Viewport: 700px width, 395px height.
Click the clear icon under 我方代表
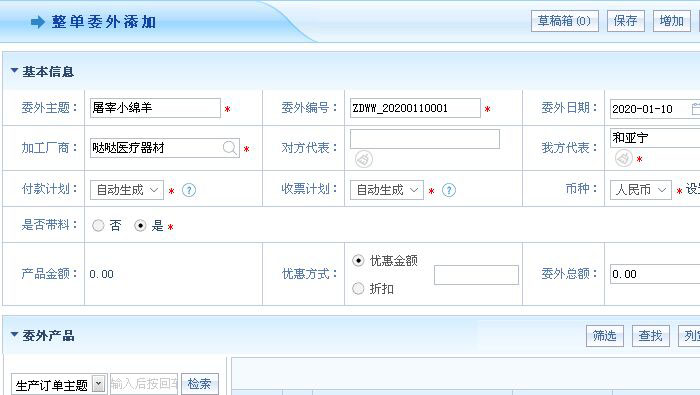coord(624,158)
